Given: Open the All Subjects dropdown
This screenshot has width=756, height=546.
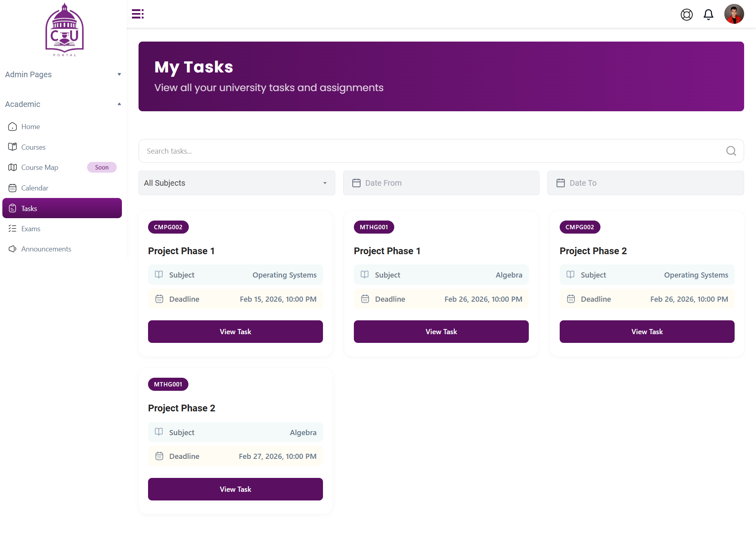Looking at the screenshot, I should [236, 183].
